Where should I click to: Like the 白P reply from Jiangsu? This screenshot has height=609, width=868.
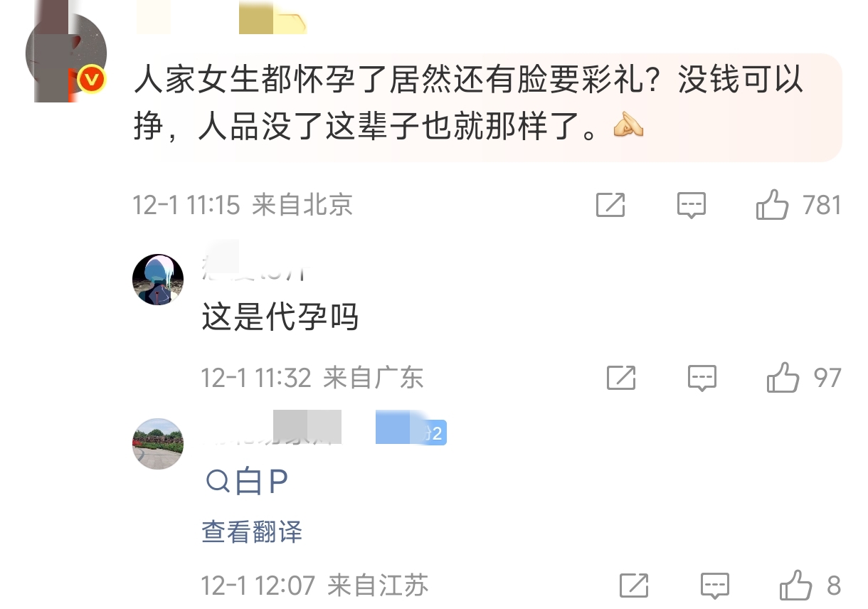pyautogui.click(x=795, y=586)
